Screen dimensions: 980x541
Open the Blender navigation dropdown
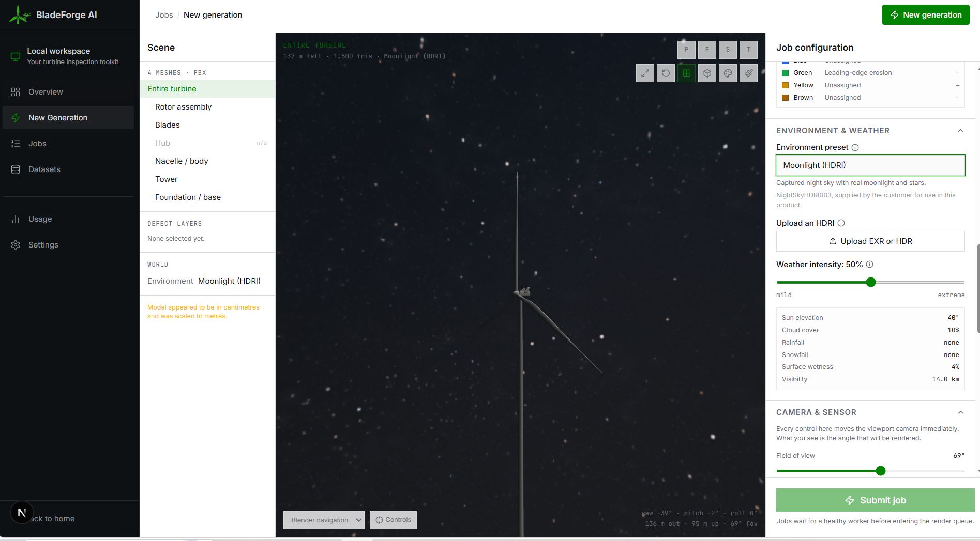pyautogui.click(x=324, y=520)
